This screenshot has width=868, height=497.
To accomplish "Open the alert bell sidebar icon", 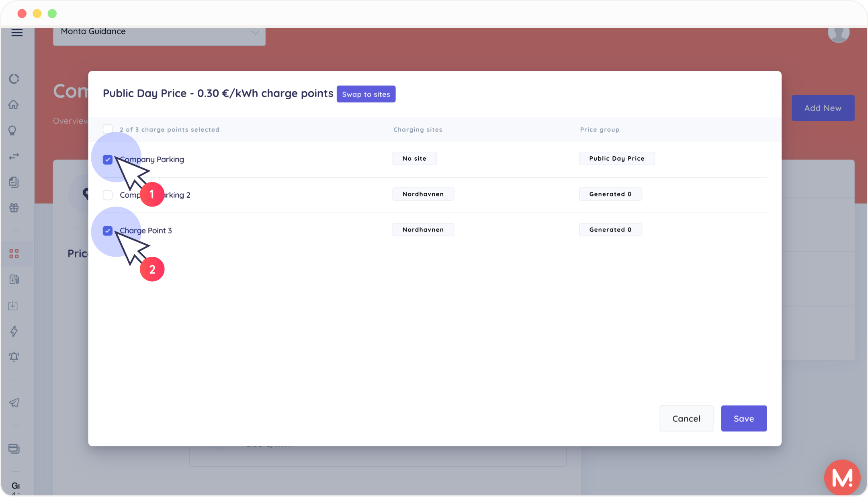I will click(14, 356).
